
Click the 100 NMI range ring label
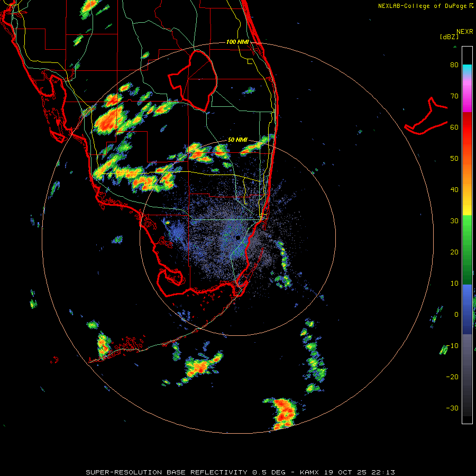237,42
